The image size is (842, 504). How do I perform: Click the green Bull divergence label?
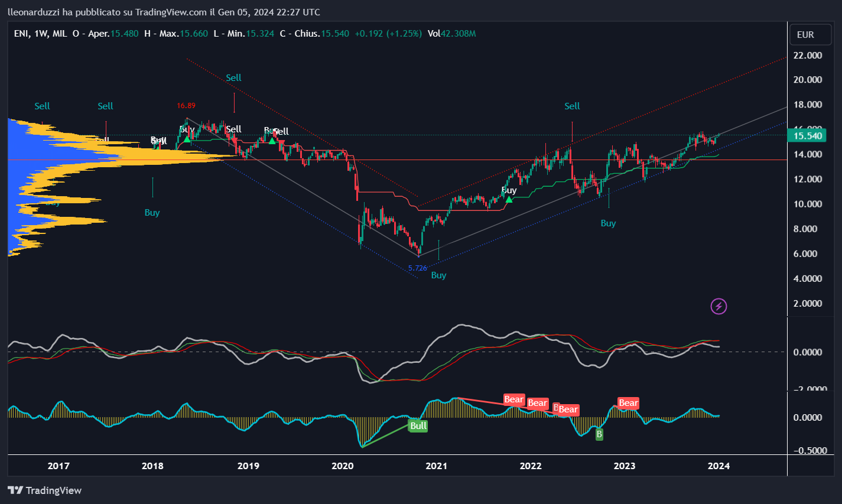[x=418, y=426]
